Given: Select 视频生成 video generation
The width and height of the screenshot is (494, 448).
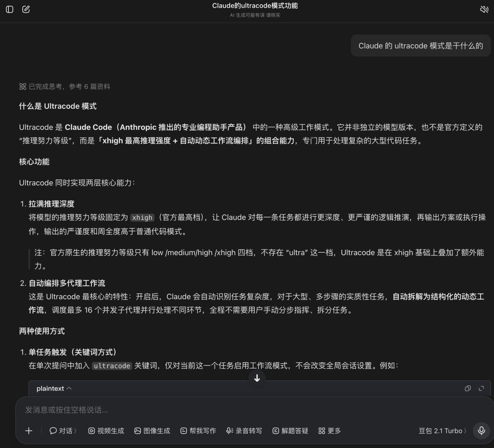Looking at the screenshot, I should [106, 431].
